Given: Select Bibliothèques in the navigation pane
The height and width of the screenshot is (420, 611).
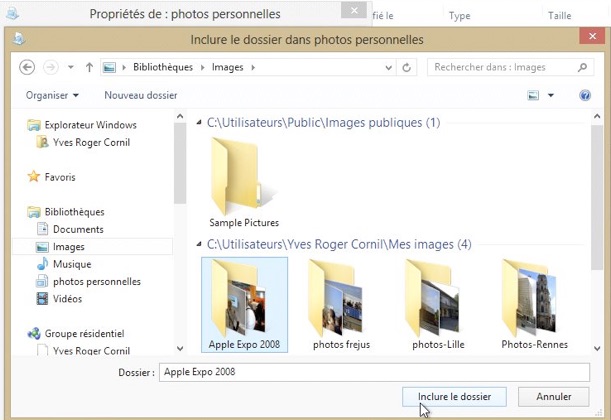Looking at the screenshot, I should pyautogui.click(x=74, y=212).
